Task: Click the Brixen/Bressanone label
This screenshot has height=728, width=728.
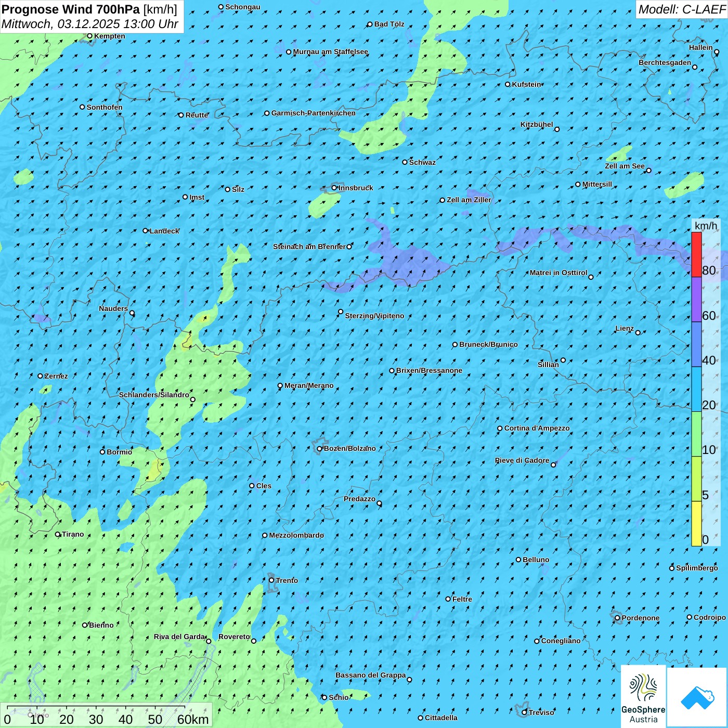Action: click(x=429, y=370)
